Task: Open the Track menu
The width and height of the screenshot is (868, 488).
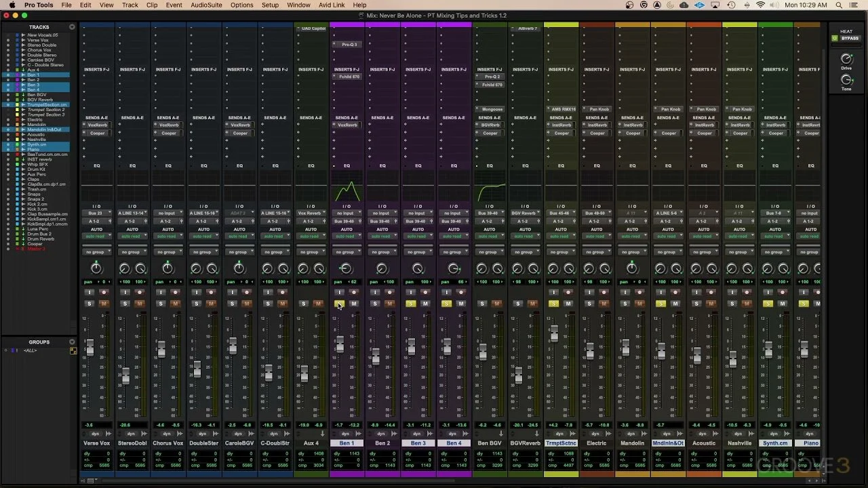Action: (130, 5)
